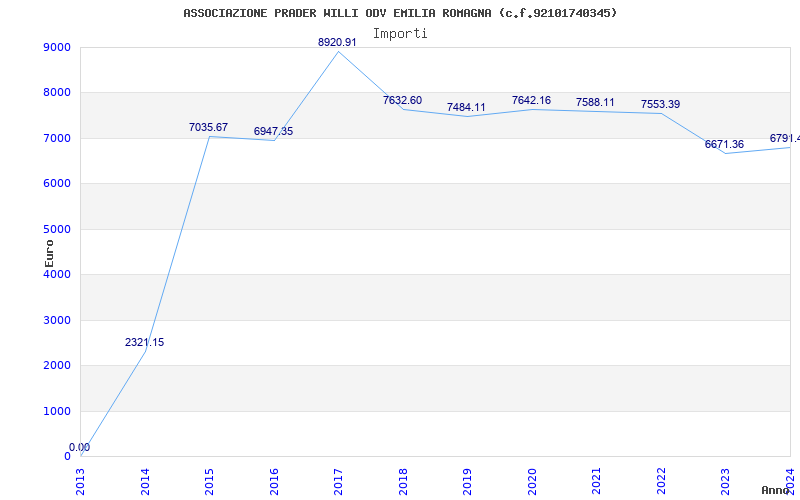Click the 2018 x-axis year label
The image size is (800, 500).
403,481
